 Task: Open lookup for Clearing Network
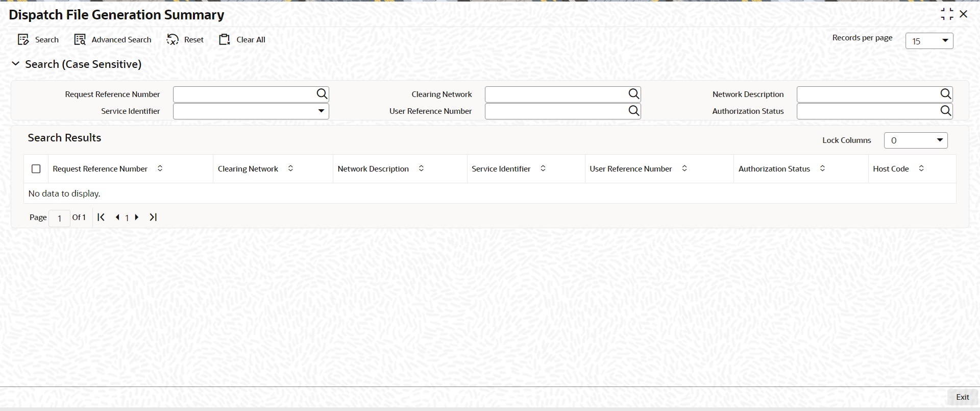coord(634,94)
